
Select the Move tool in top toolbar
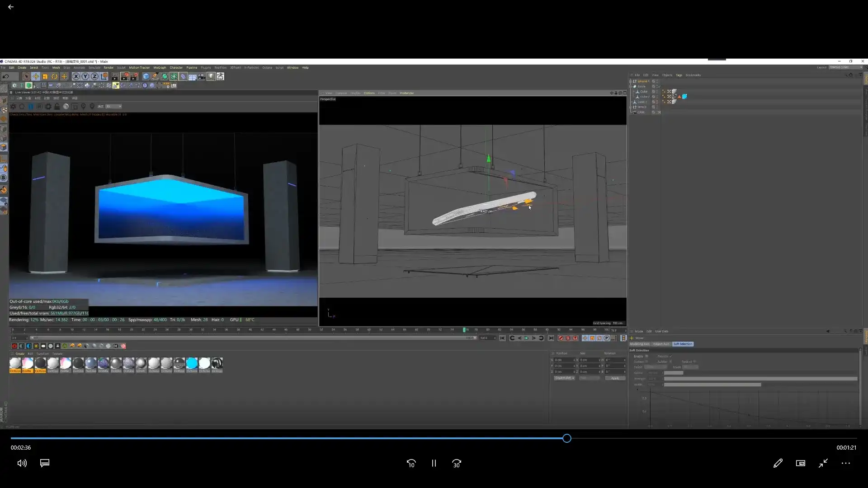pos(36,76)
